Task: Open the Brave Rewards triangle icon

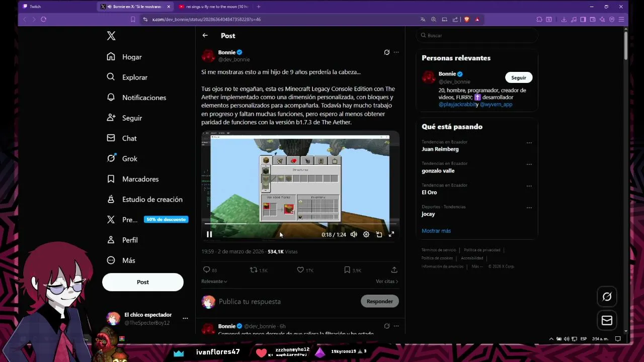Action: (x=477, y=19)
